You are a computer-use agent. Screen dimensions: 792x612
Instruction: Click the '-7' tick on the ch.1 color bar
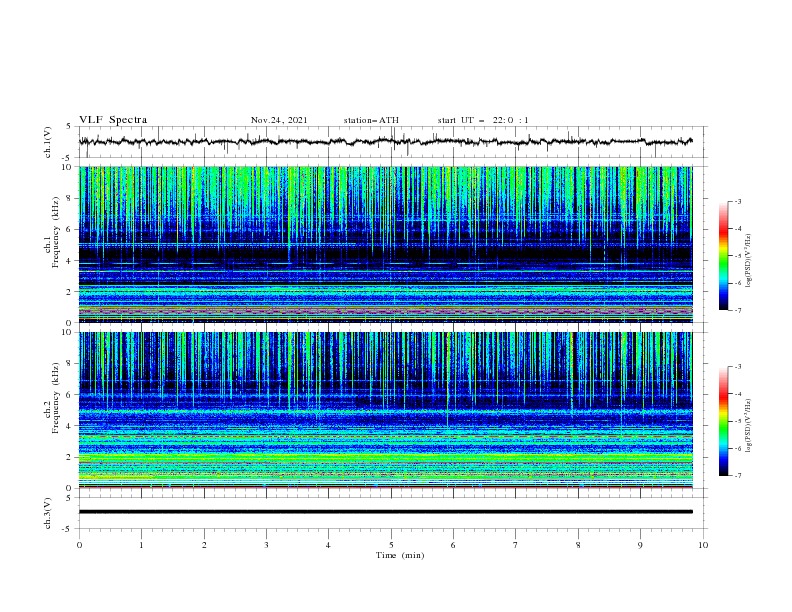click(x=738, y=310)
